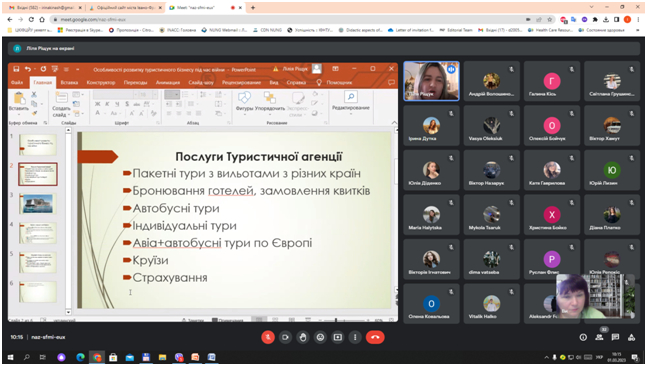Bookmark this page with the star icon
The width and height of the screenshot is (647, 366).
[x=550, y=19]
